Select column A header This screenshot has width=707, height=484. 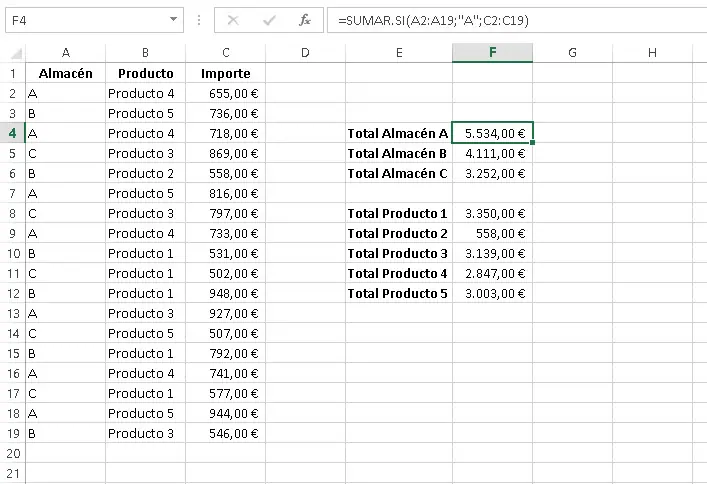point(65,53)
